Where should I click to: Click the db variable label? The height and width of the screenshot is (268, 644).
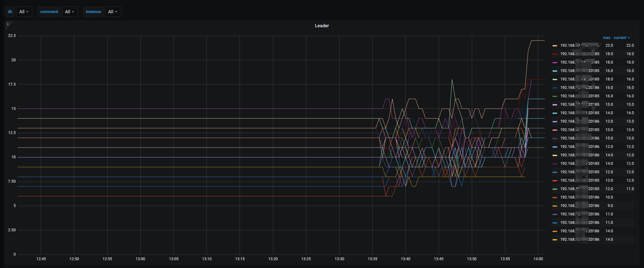10,12
